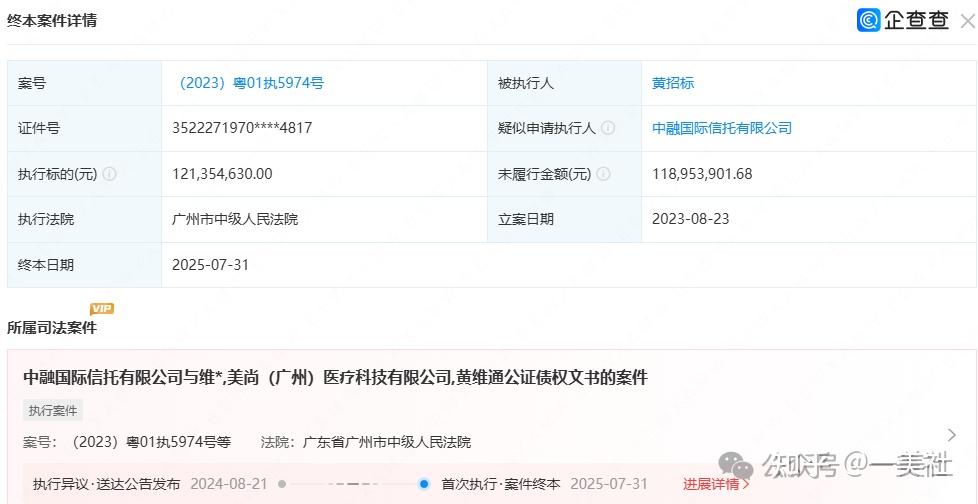Open 黄招标 person link
The height and width of the screenshot is (504, 978).
673,83
